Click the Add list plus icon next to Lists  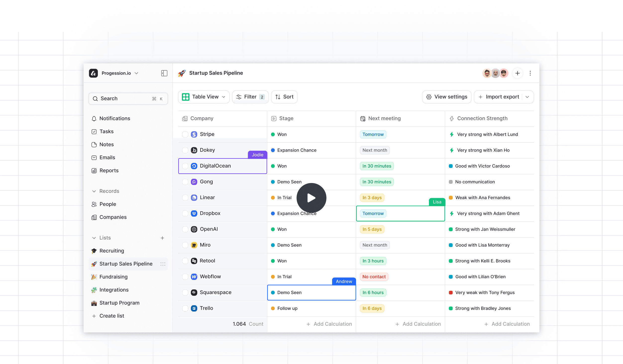162,238
